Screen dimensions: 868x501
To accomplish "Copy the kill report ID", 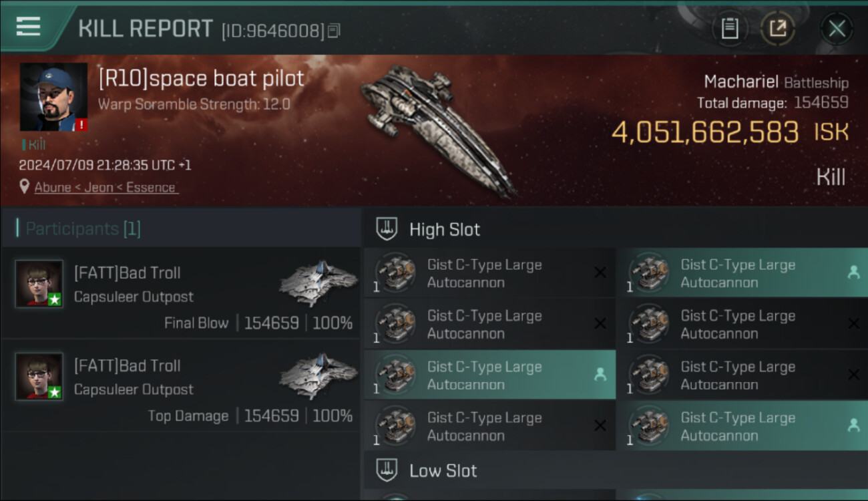I will point(334,31).
